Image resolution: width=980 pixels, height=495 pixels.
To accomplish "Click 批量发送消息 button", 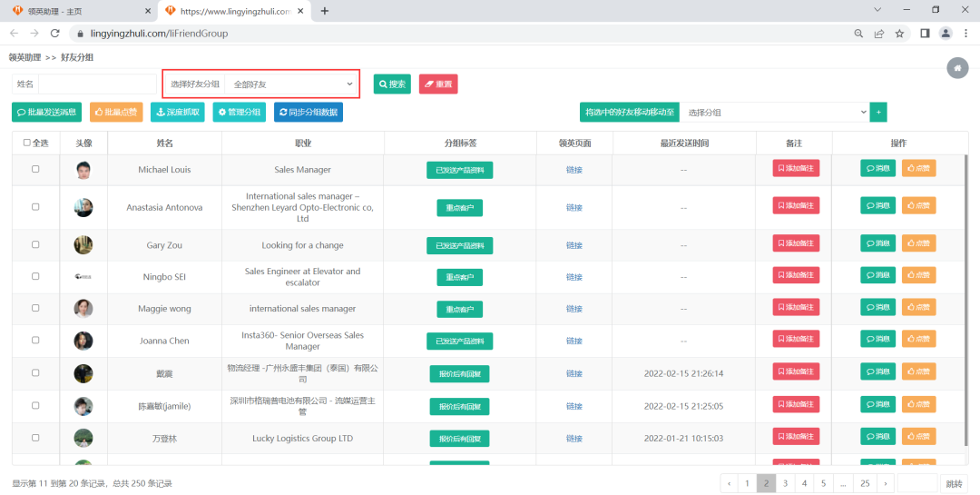I will [47, 112].
